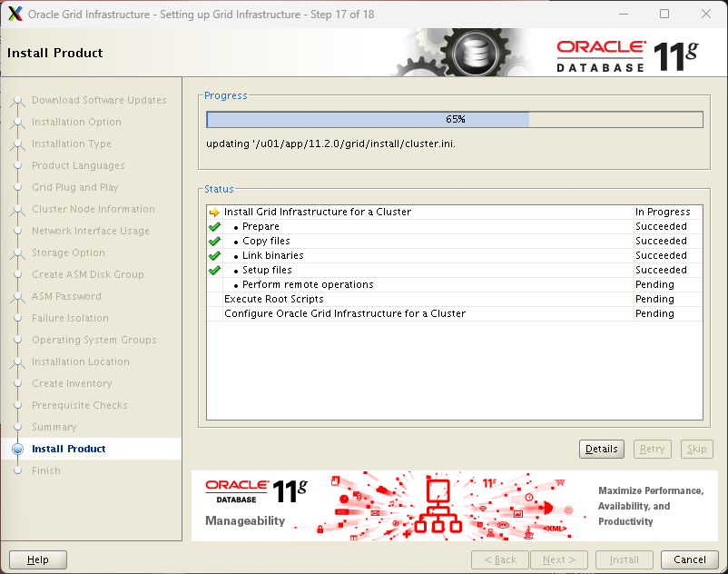
Task: Select Create Inventory step
Action: click(72, 383)
